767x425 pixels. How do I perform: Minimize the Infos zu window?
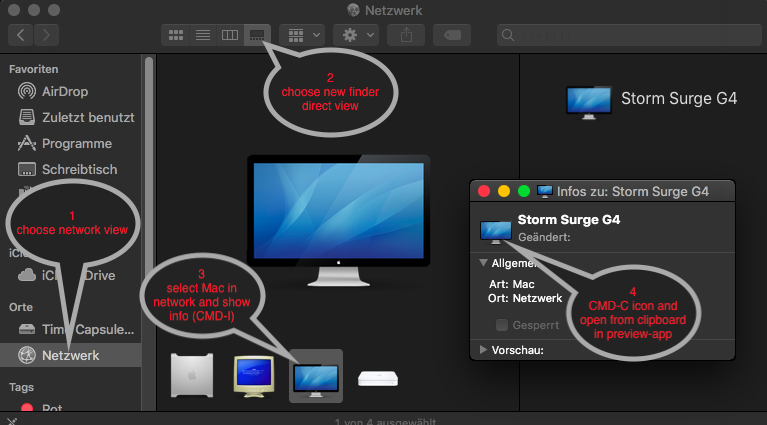tap(504, 191)
